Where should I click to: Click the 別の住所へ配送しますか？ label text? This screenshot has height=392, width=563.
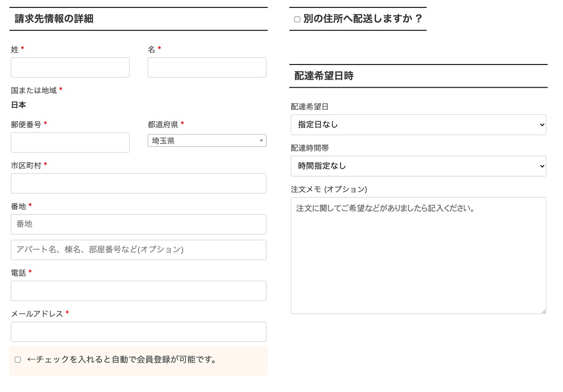(x=363, y=19)
